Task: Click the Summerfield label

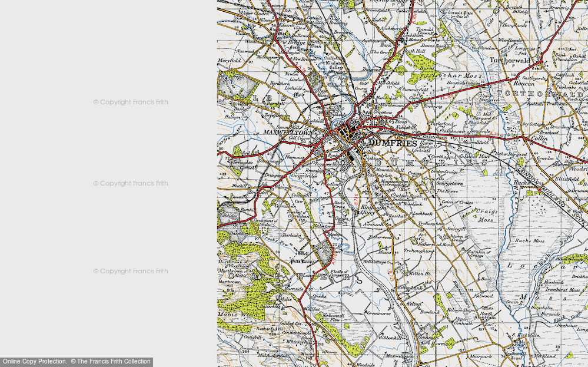Action: coord(415,90)
